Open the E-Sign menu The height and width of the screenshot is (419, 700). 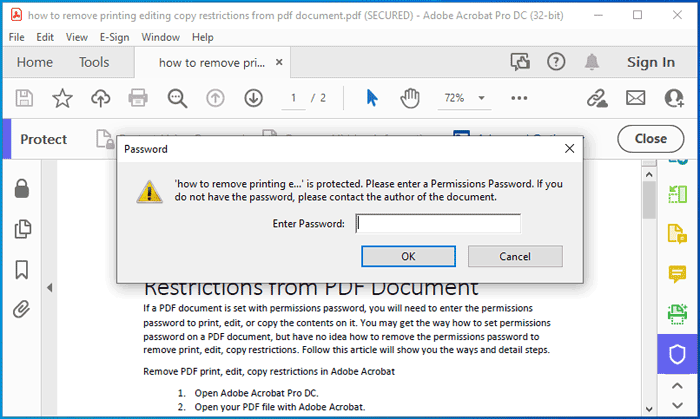114,37
